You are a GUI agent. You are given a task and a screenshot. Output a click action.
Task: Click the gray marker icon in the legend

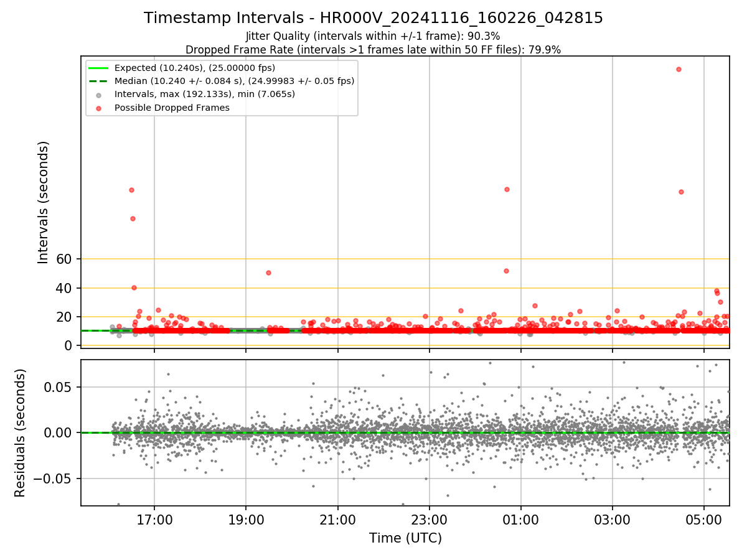pyautogui.click(x=100, y=95)
